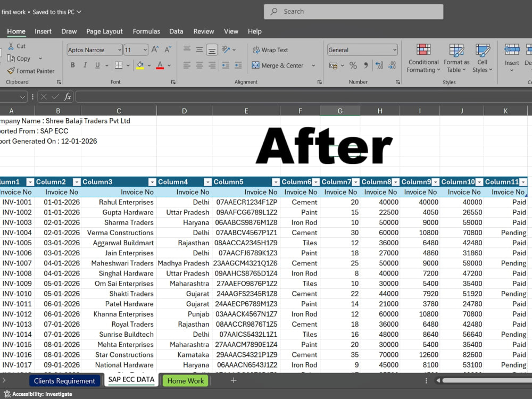
Task: Open the Data ribbon tab
Action: tap(176, 31)
